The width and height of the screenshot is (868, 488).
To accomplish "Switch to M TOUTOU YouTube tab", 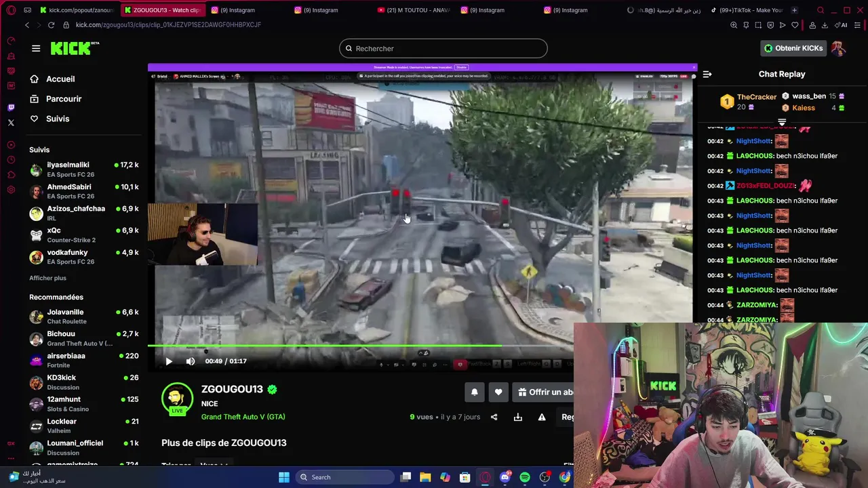I will tap(414, 10).
